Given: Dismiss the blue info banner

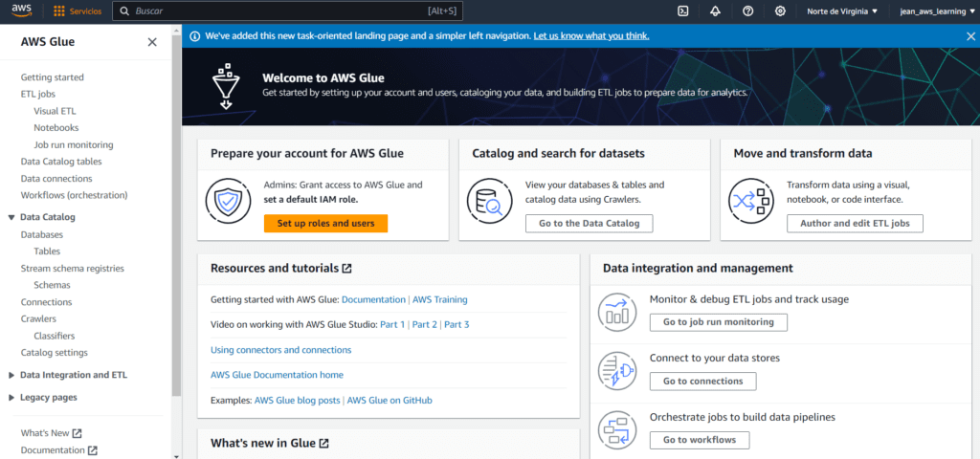Looking at the screenshot, I should click(x=970, y=36).
